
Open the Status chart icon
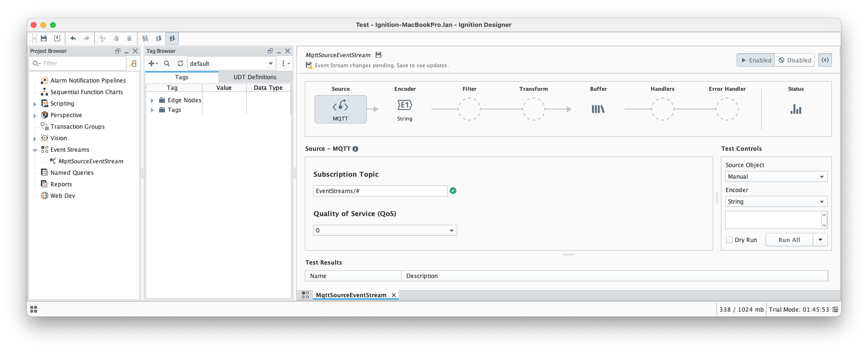coord(796,109)
